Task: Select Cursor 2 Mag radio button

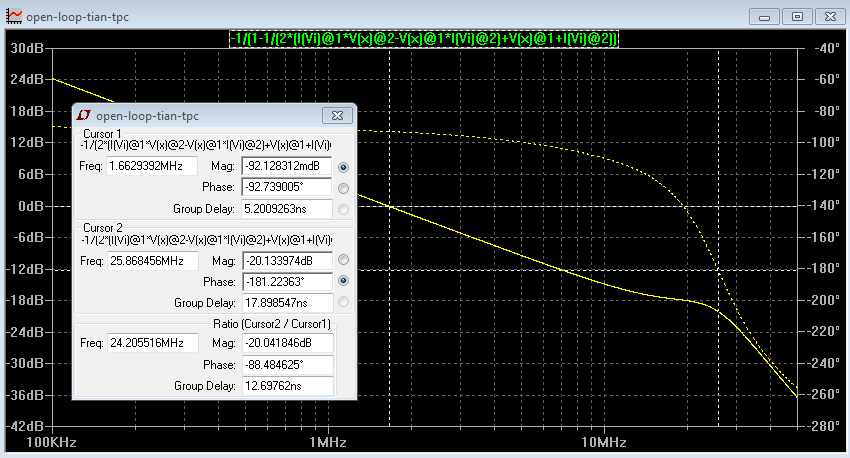Action: (343, 260)
